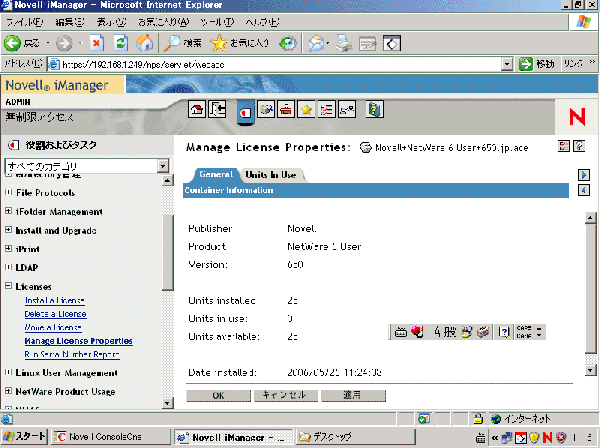Expand the LDAP tree node

pos(8,267)
